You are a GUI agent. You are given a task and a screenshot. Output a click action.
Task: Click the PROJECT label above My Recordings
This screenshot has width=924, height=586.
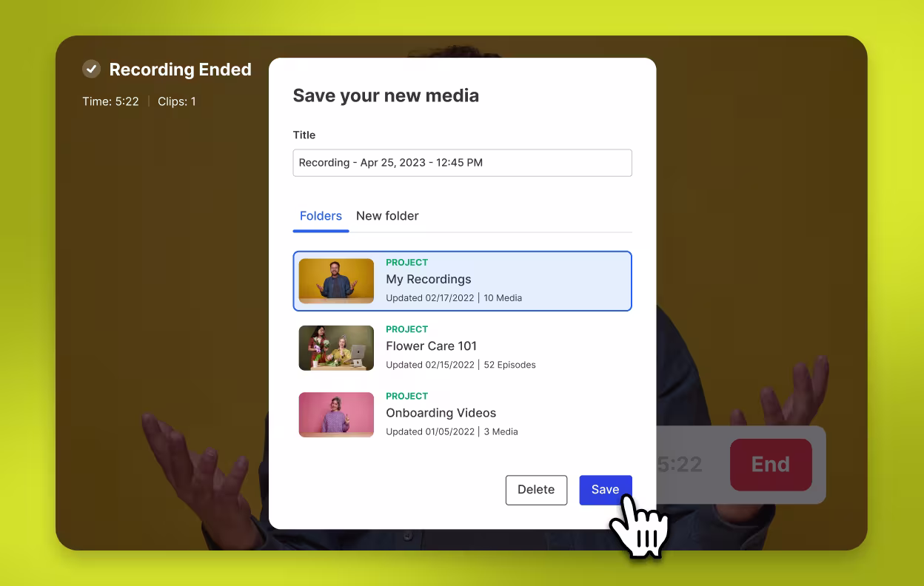pos(406,263)
